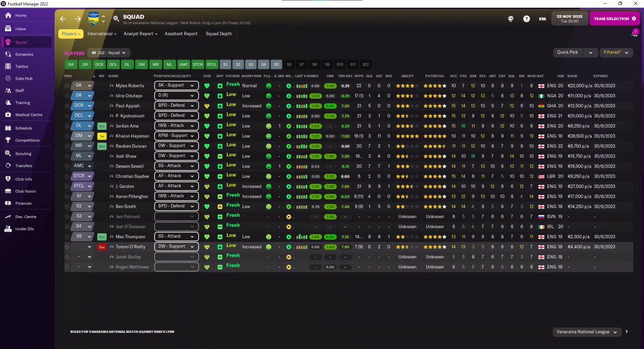Click the Schedule sidebar icon
Screen dimensions: 644x349
point(8,128)
